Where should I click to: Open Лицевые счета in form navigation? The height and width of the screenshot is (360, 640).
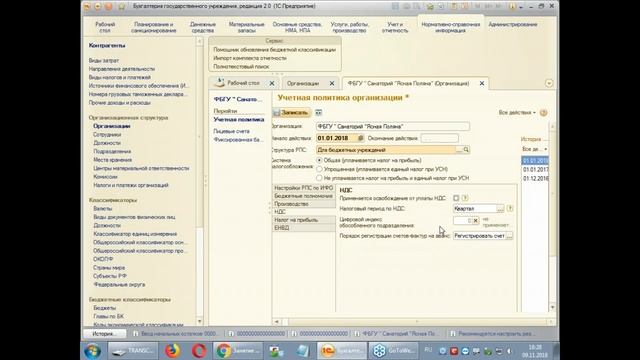point(231,131)
